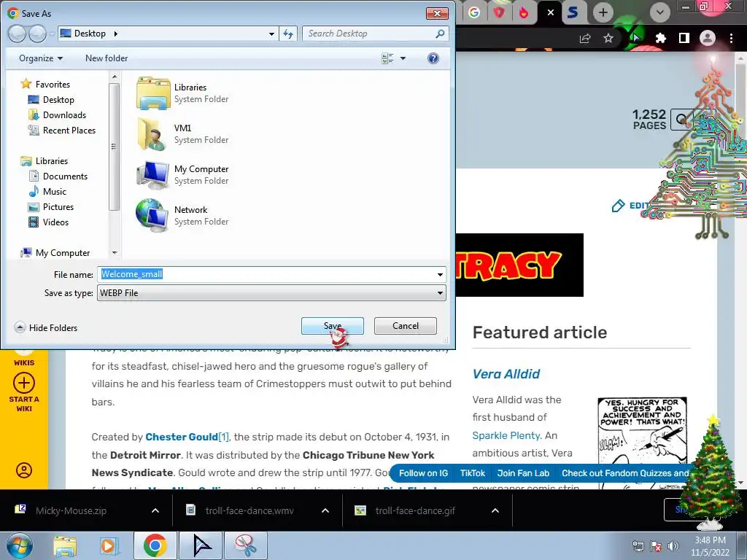Image resolution: width=747 pixels, height=560 pixels.
Task: Click the Fandom user profile icon
Action: 24,470
